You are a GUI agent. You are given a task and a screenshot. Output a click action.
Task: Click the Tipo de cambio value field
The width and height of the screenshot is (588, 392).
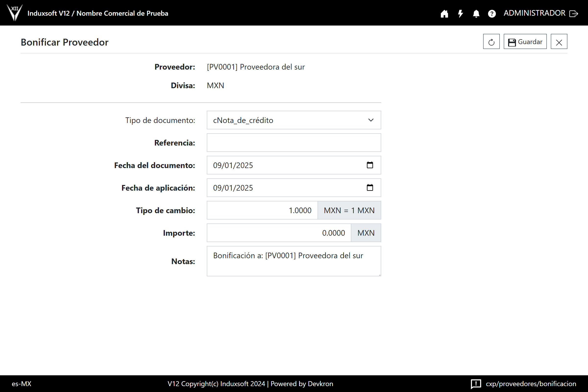pos(262,210)
